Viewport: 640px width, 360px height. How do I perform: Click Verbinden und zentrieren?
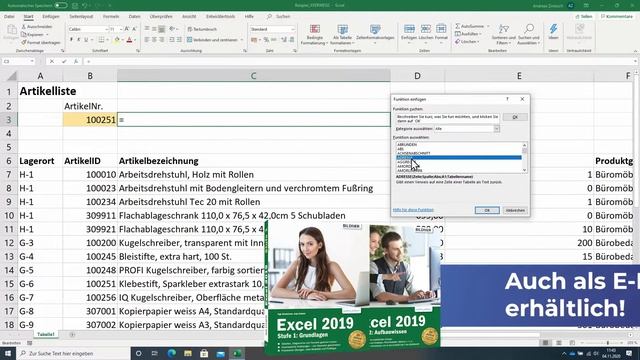(x=212, y=40)
